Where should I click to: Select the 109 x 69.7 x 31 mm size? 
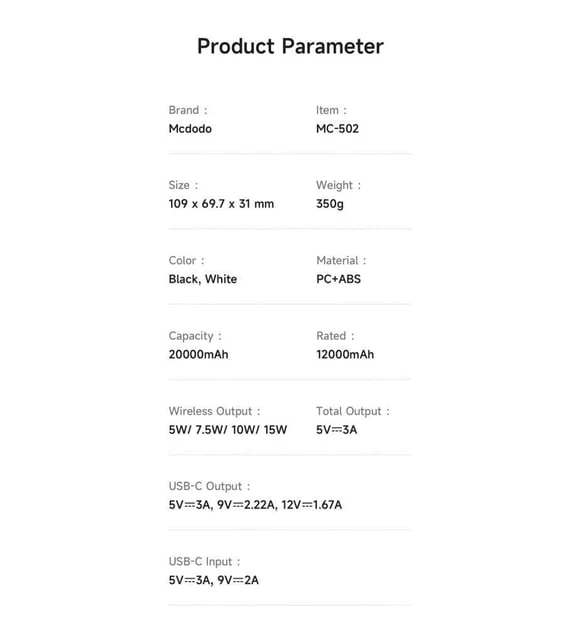[221, 204]
